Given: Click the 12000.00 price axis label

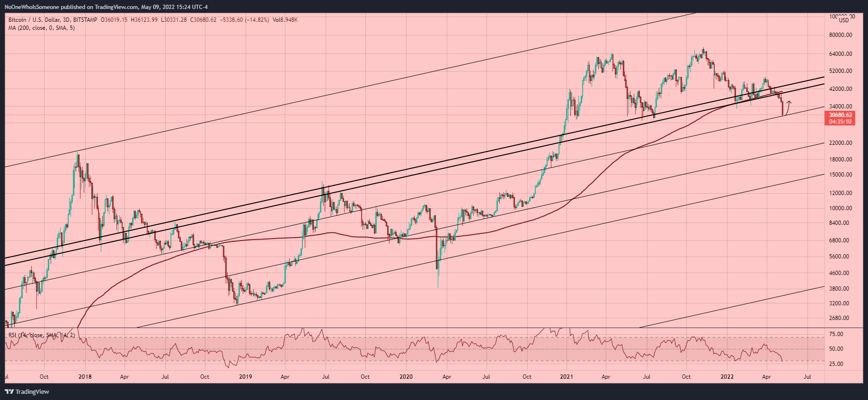Looking at the screenshot, I should 841,193.
